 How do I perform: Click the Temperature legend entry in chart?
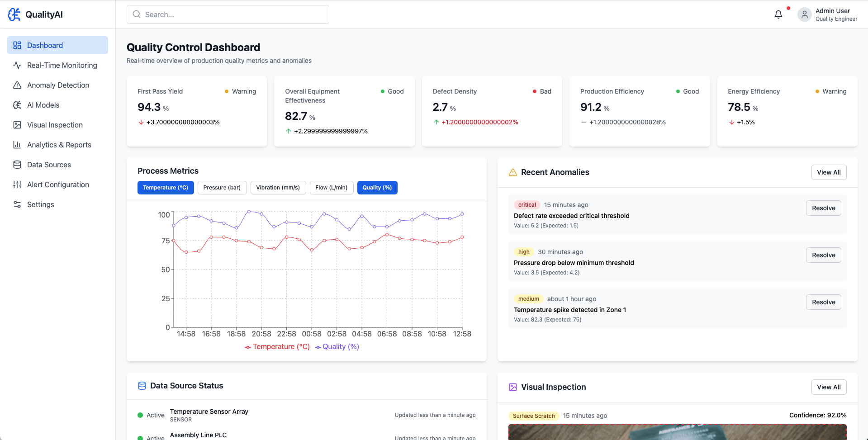277,347
